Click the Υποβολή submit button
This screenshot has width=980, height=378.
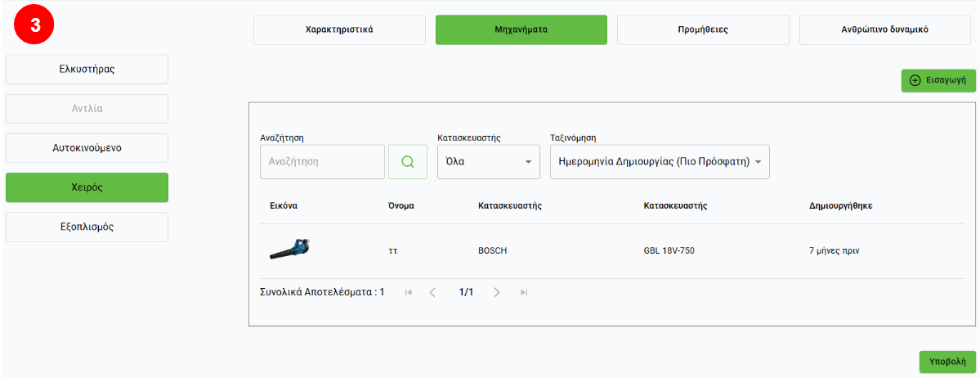point(947,361)
